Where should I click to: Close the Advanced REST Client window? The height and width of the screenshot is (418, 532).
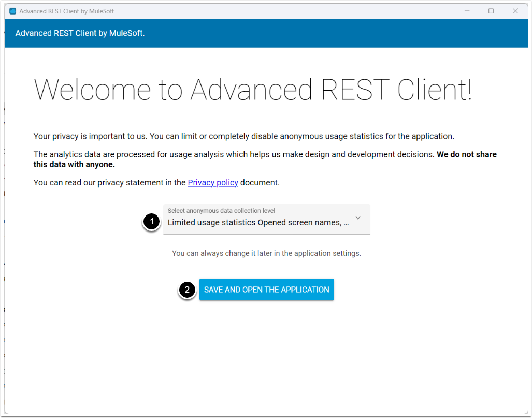point(515,11)
